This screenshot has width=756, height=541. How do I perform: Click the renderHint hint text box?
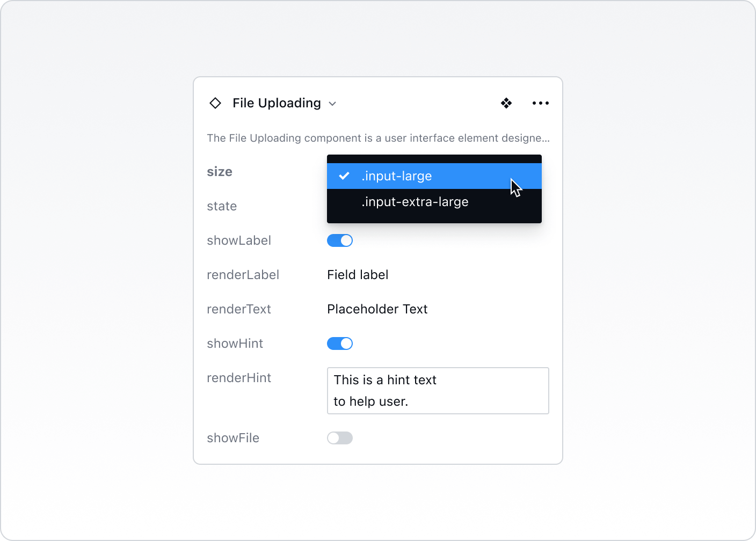pos(438,391)
